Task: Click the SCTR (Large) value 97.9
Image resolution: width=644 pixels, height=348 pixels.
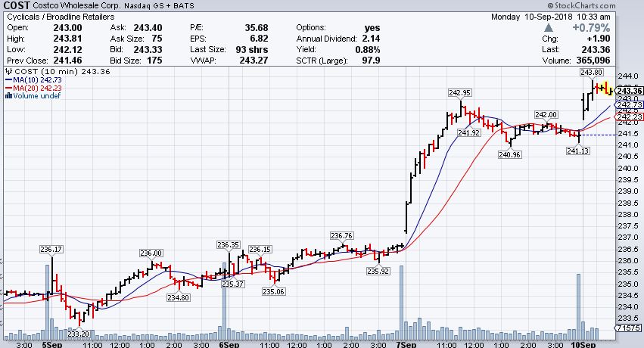Action: point(371,61)
